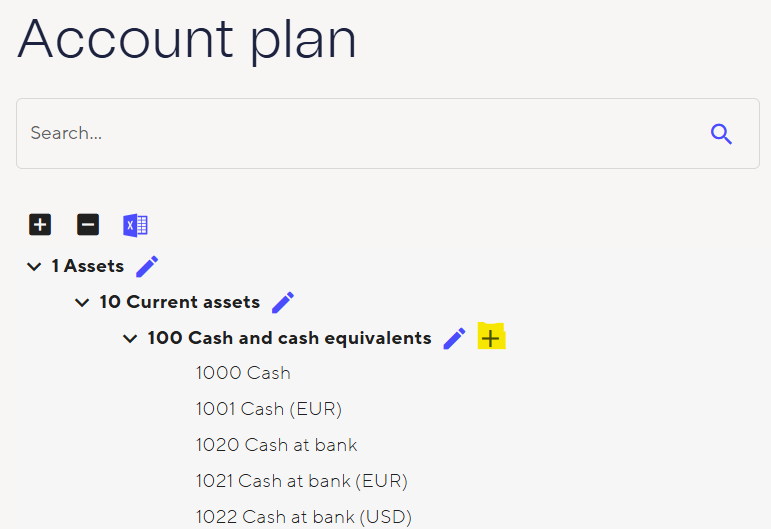771x529 pixels.
Task: Select account 1022 Cash at bank (USD)
Action: (x=303, y=517)
